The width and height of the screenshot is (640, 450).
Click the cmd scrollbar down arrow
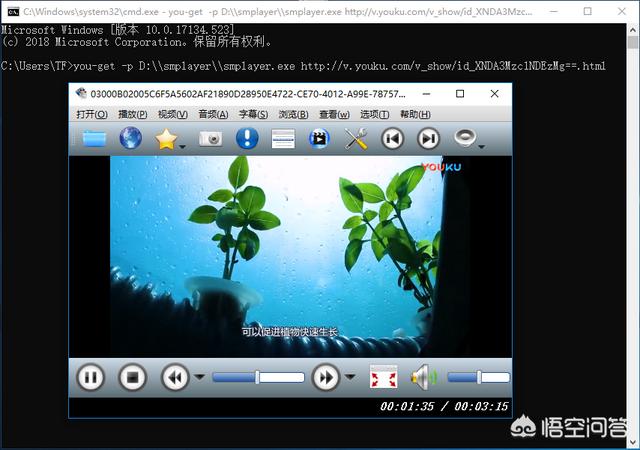pyautogui.click(x=633, y=443)
